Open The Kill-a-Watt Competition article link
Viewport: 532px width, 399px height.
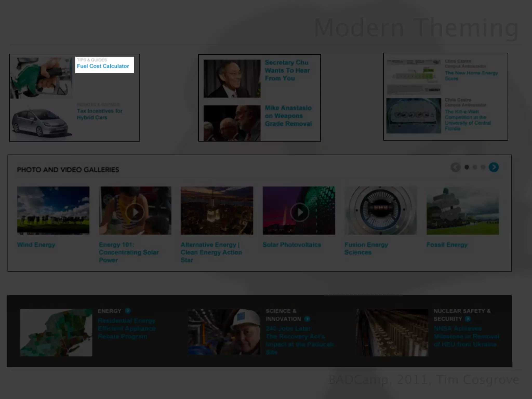[x=468, y=120]
